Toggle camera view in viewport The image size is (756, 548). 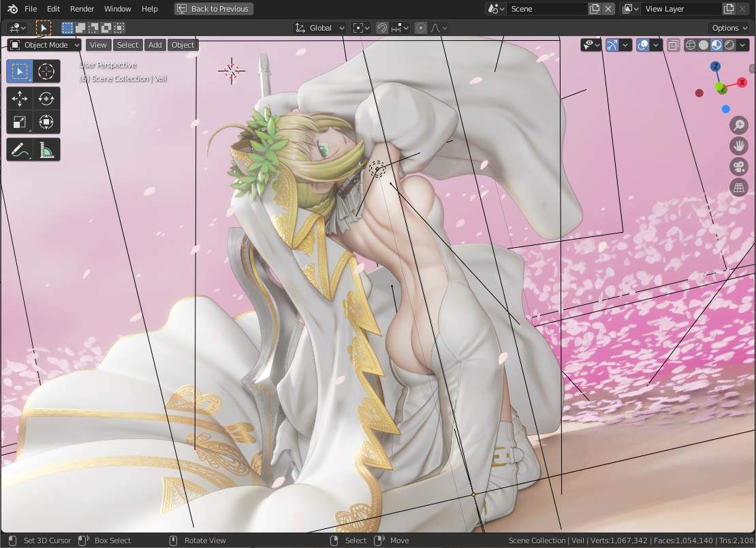pyautogui.click(x=739, y=167)
